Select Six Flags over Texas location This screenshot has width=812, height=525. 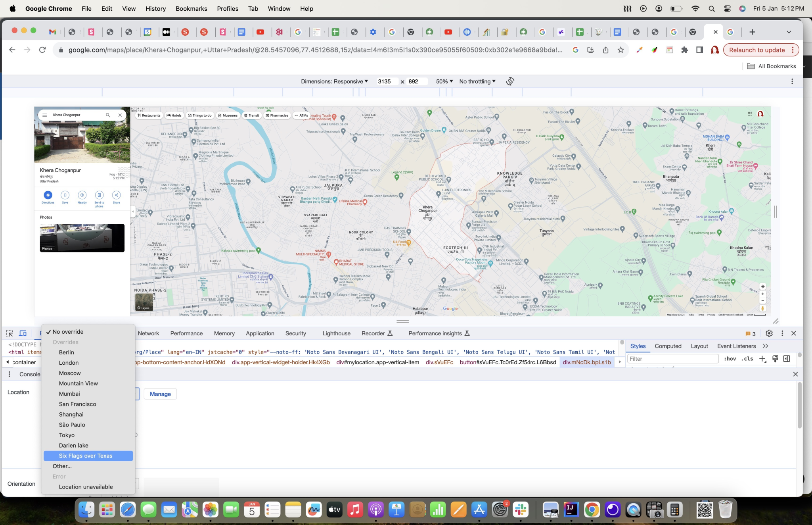[86, 456]
